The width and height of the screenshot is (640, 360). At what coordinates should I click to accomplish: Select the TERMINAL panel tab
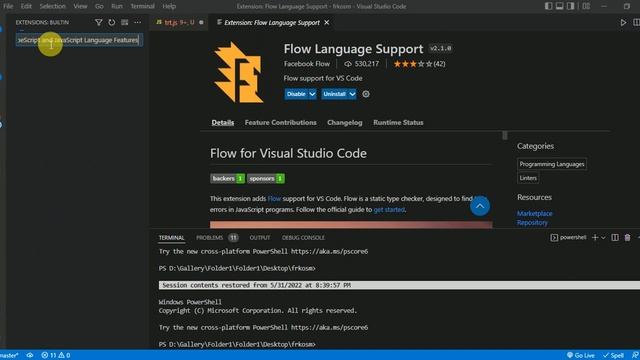[171, 238]
